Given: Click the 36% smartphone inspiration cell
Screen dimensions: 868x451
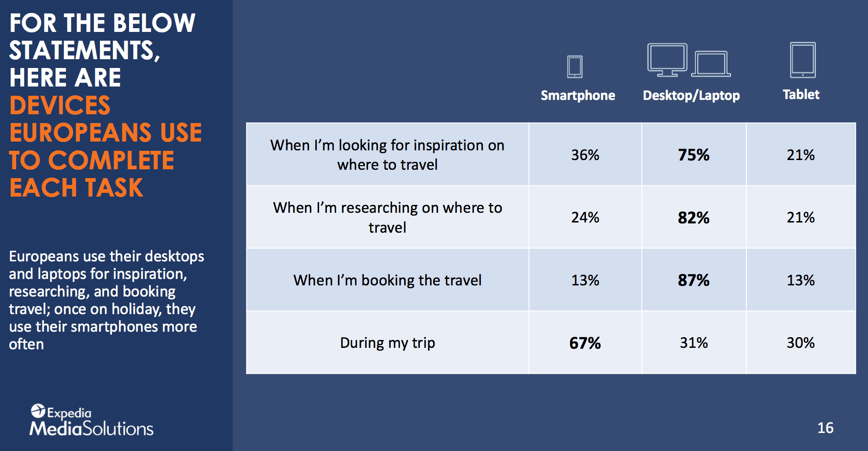Looking at the screenshot, I should point(585,154).
